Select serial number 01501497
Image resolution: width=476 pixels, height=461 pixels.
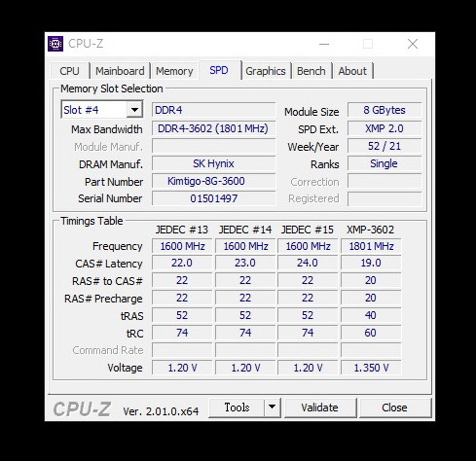click(213, 198)
